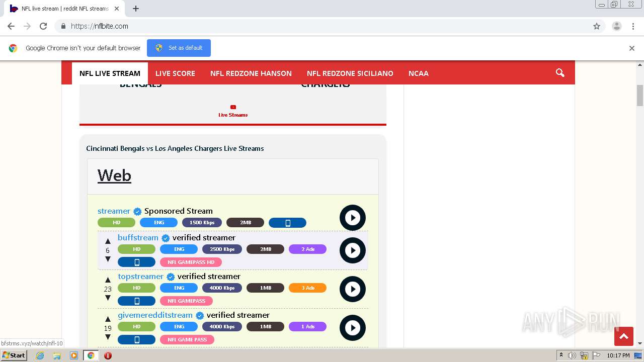Play the topstreamer stream
Image resolution: width=644 pixels, height=362 pixels.
click(x=352, y=289)
